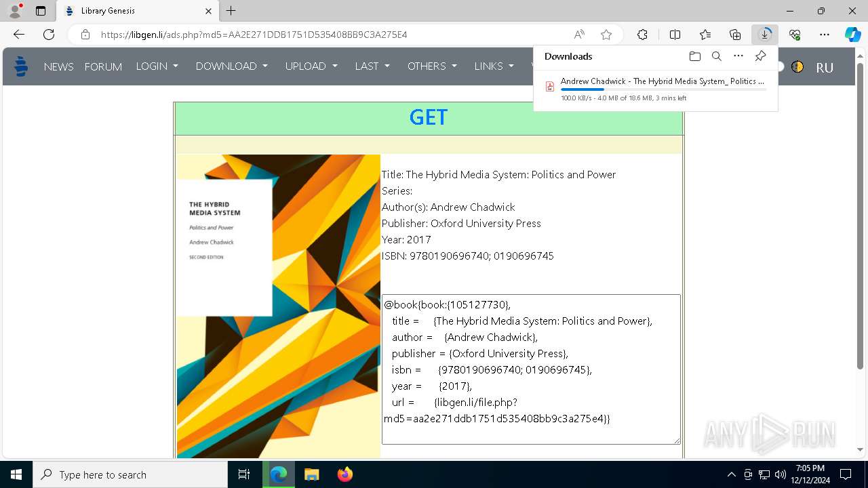The width and height of the screenshot is (868, 488).
Task: Click 'Author(s): Andrew Chadwick' text
Action: point(448,207)
